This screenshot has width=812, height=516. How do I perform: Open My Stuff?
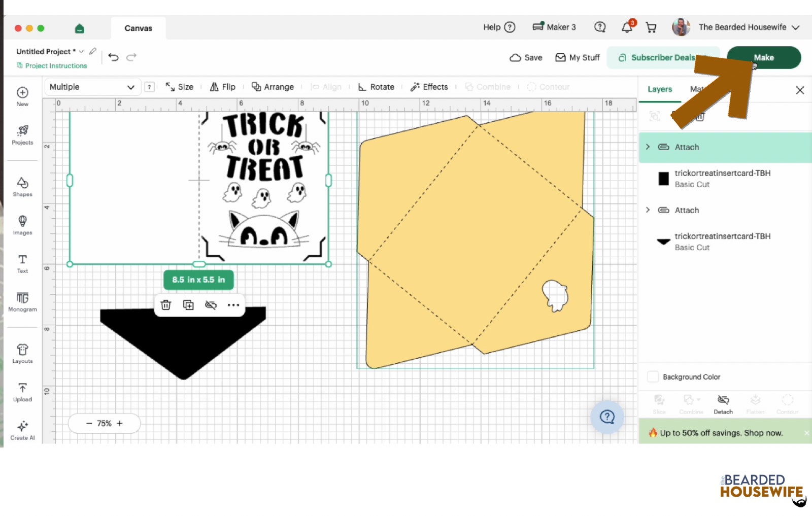tap(578, 57)
